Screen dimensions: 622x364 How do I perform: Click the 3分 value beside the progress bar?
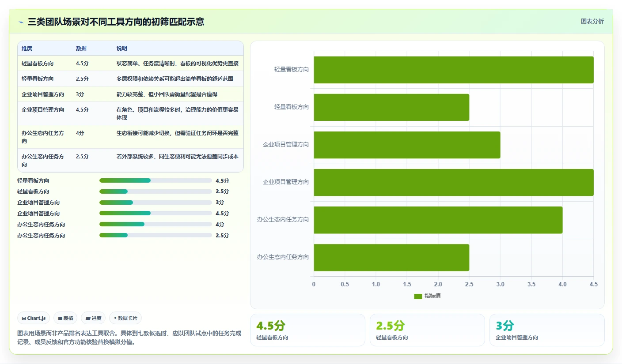tap(220, 203)
